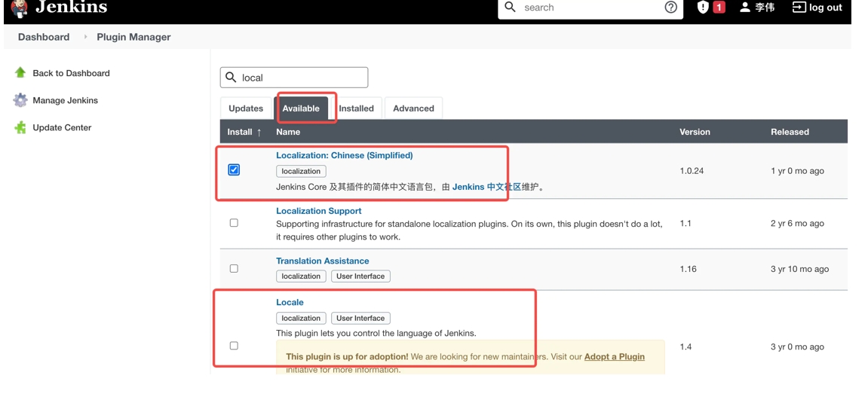Click the Update Center puzzle icon
Image resolution: width=868 pixels, height=400 pixels.
[20, 127]
